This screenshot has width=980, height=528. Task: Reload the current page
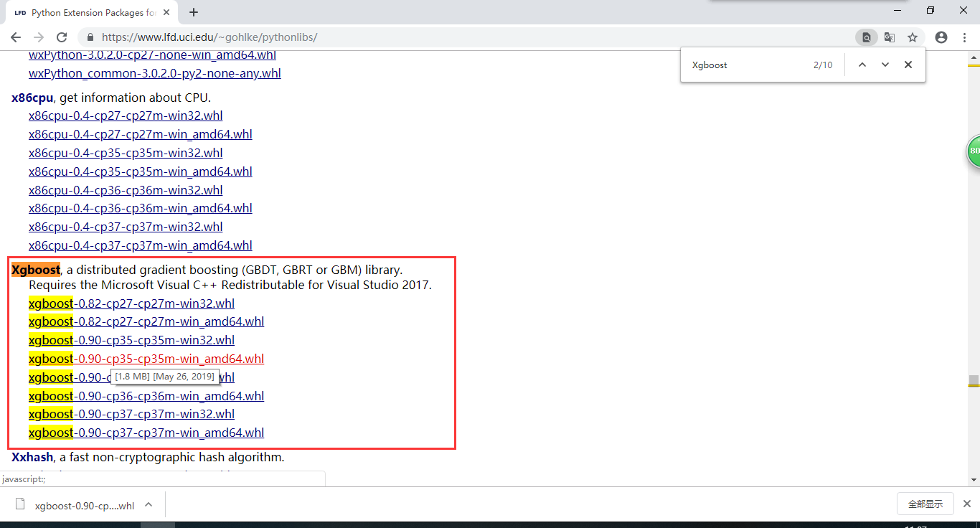tap(62, 37)
